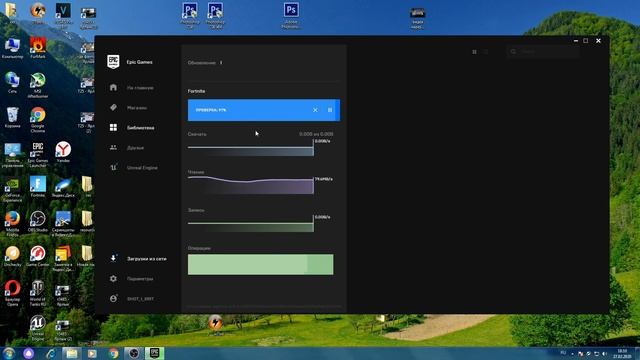Switch the library to list view

point(486,52)
